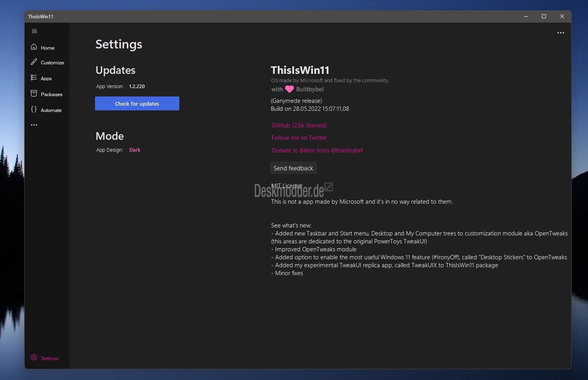Click the Settings gear icon
The width and height of the screenshot is (588, 380).
pyautogui.click(x=34, y=358)
